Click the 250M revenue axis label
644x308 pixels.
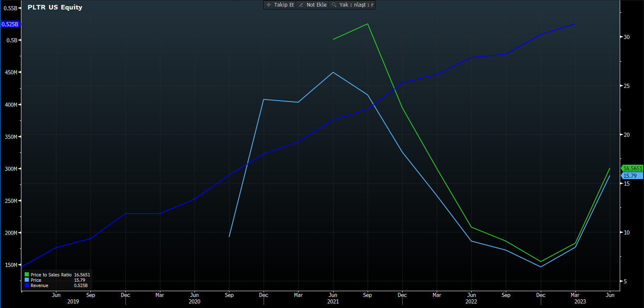pyautogui.click(x=11, y=201)
